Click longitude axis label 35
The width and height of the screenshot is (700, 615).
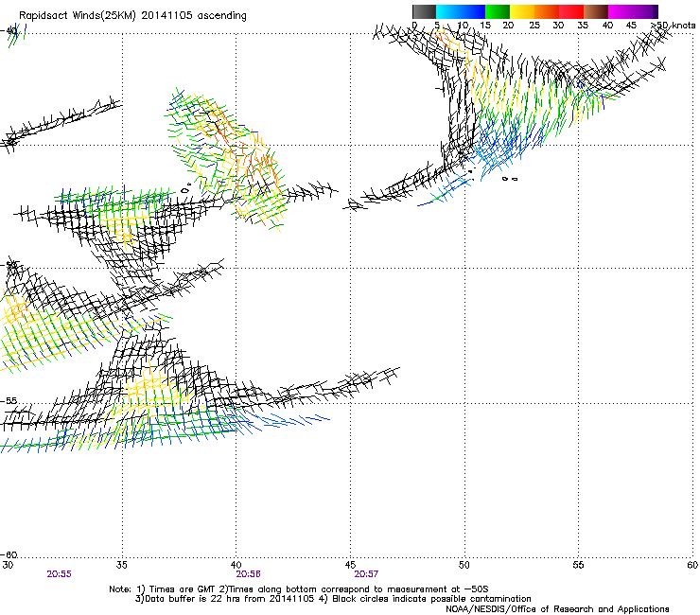click(x=122, y=565)
